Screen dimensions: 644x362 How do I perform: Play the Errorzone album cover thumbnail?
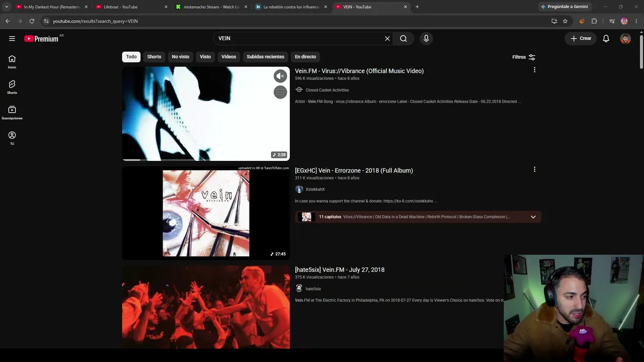pos(206,213)
